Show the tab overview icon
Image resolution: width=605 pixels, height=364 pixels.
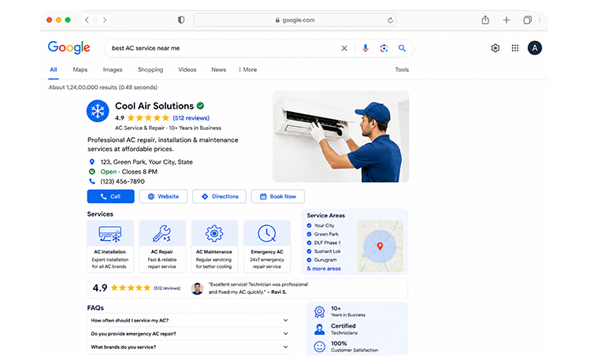pos(527,20)
